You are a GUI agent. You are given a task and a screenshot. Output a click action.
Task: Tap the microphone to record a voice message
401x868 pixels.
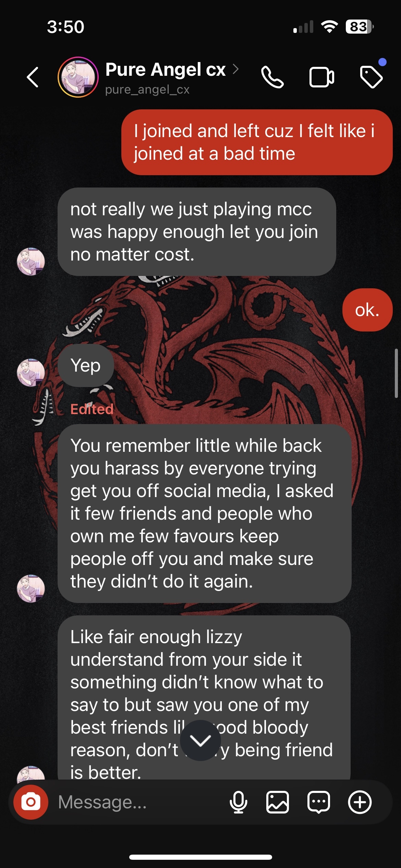click(x=239, y=802)
